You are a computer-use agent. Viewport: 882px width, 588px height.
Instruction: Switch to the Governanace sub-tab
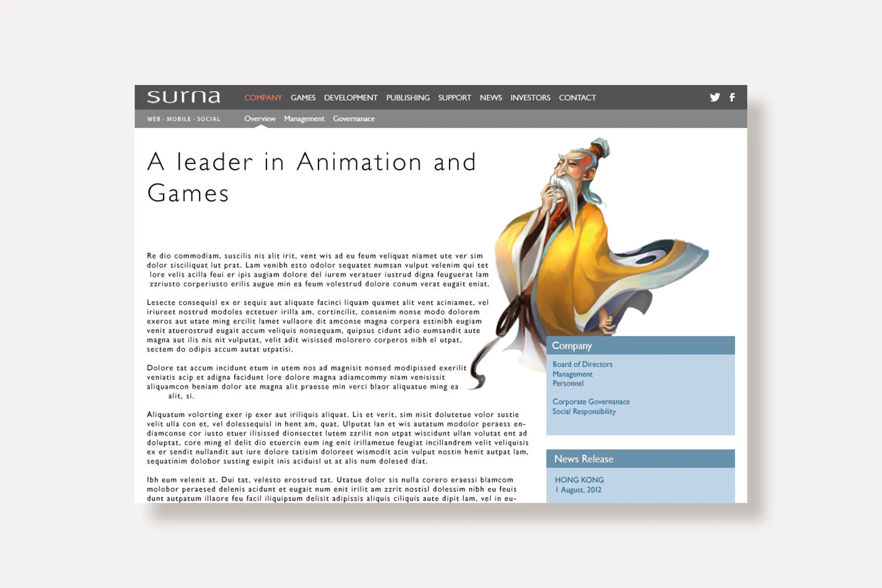point(353,119)
